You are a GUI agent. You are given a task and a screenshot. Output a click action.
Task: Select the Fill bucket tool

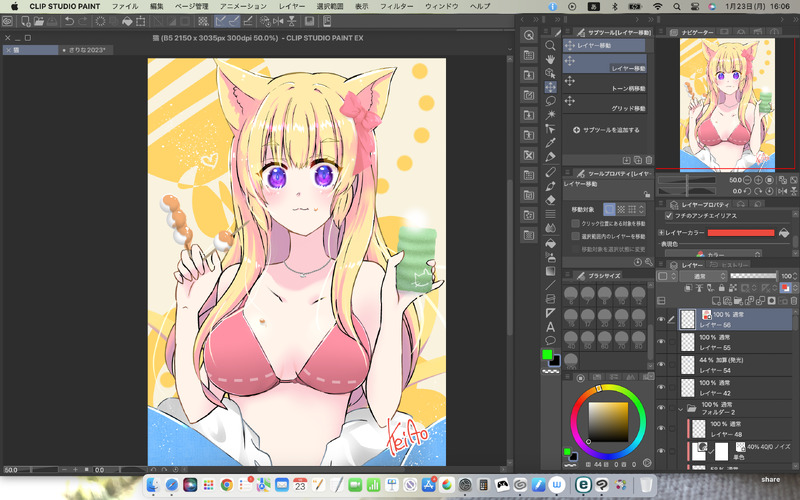click(550, 243)
